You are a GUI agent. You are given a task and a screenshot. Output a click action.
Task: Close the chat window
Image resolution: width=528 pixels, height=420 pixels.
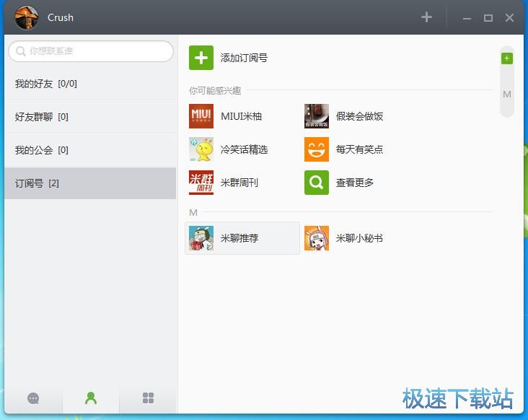pos(509,18)
